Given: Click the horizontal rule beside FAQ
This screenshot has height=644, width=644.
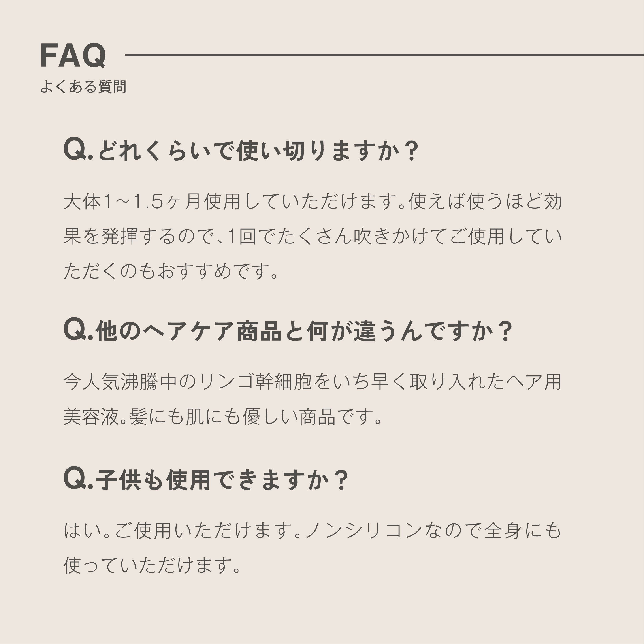Looking at the screenshot, I should pyautogui.click(x=384, y=55).
